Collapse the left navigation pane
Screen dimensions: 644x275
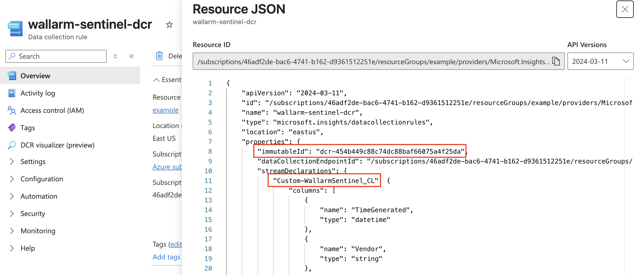[x=132, y=56]
